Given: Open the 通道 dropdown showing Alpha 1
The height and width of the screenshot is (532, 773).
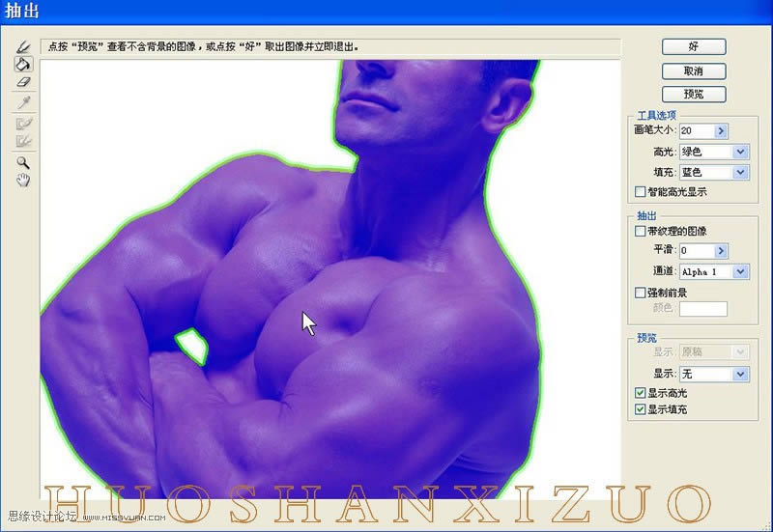Looking at the screenshot, I should click(740, 272).
